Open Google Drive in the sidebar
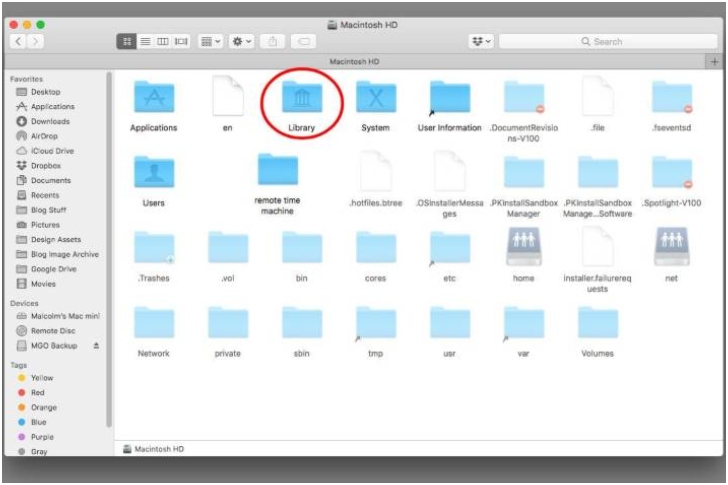The width and height of the screenshot is (728, 485). [46, 269]
